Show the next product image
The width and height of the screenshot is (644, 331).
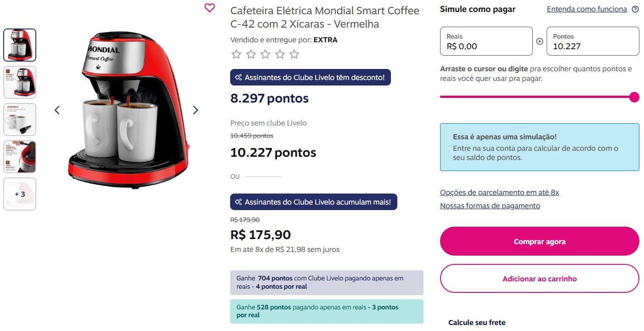click(196, 110)
